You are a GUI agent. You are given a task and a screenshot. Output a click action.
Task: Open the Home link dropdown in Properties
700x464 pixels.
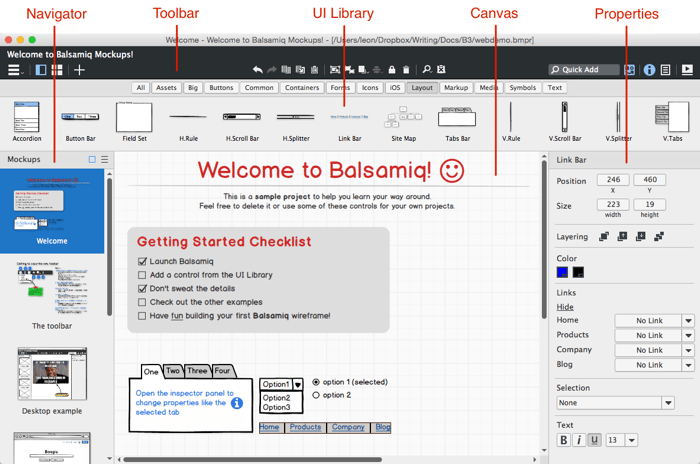(688, 321)
